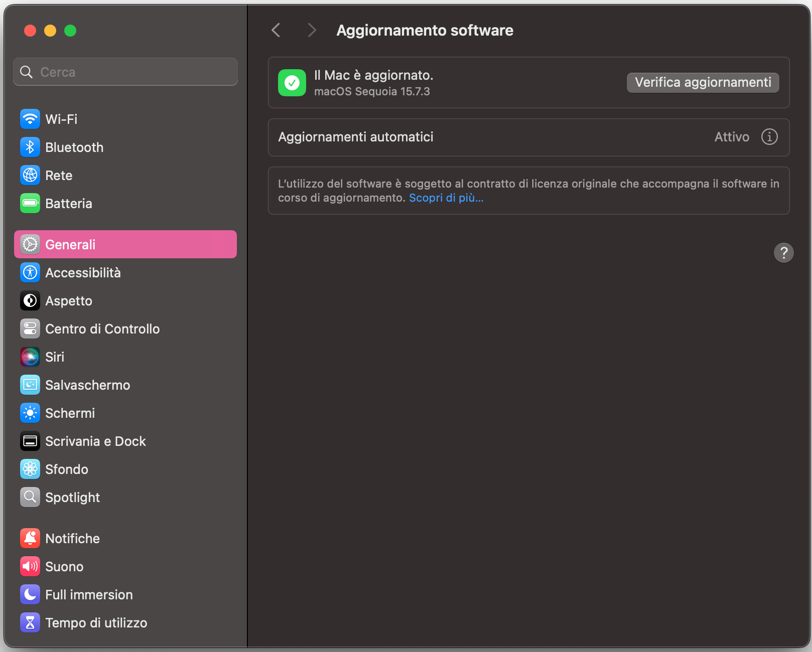
Task: Select the Siri sidebar icon
Action: 30,357
